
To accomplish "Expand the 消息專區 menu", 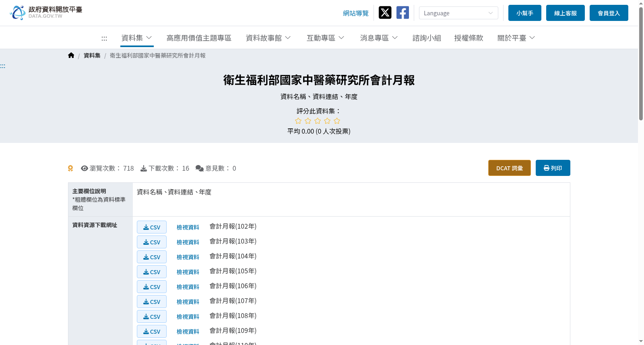I will coord(379,38).
